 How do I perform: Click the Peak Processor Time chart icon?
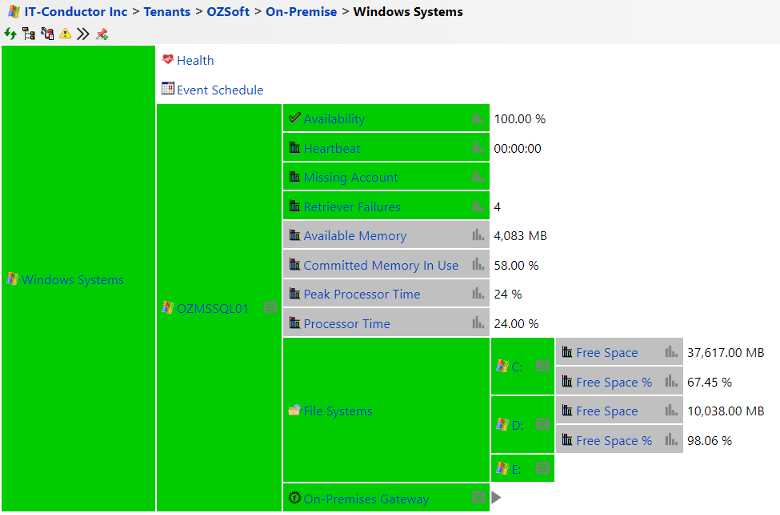point(478,294)
